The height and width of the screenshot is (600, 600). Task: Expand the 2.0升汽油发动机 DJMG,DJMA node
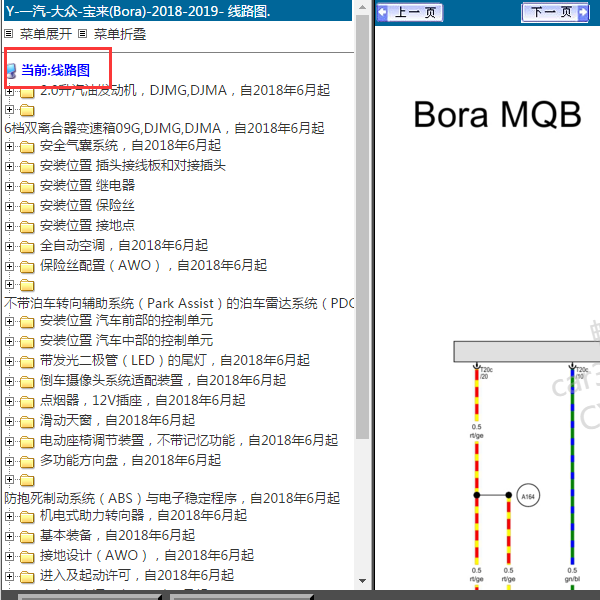tap(9, 92)
